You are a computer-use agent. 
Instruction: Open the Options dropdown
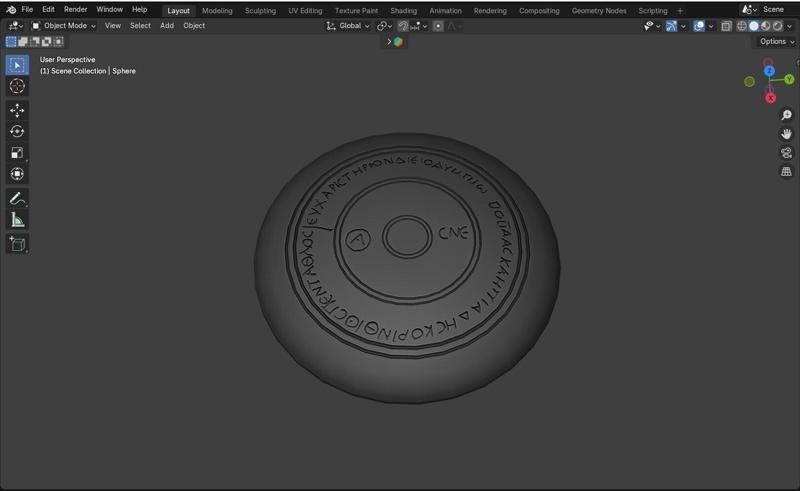(775, 42)
